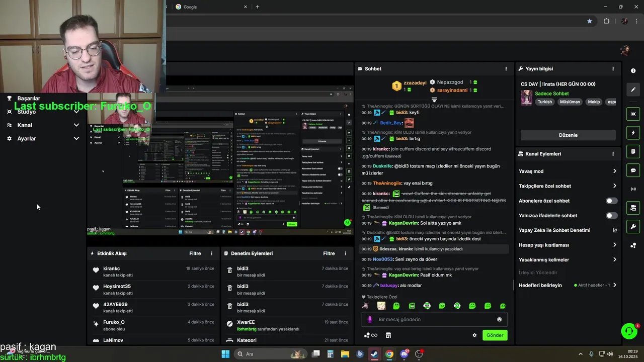Toggle the wrench stream info panel icon
This screenshot has height=362, width=644.
(633, 226)
